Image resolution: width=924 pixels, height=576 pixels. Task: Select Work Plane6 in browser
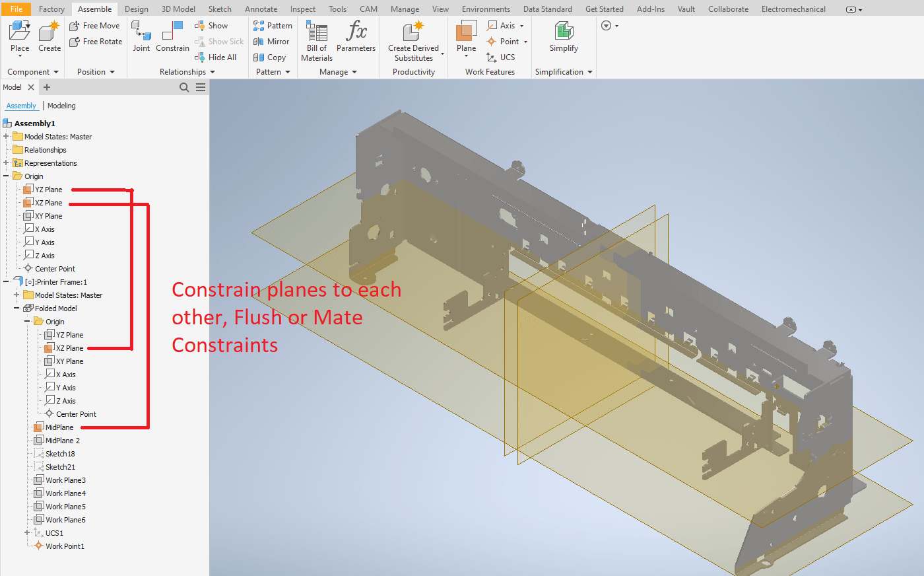[60, 520]
